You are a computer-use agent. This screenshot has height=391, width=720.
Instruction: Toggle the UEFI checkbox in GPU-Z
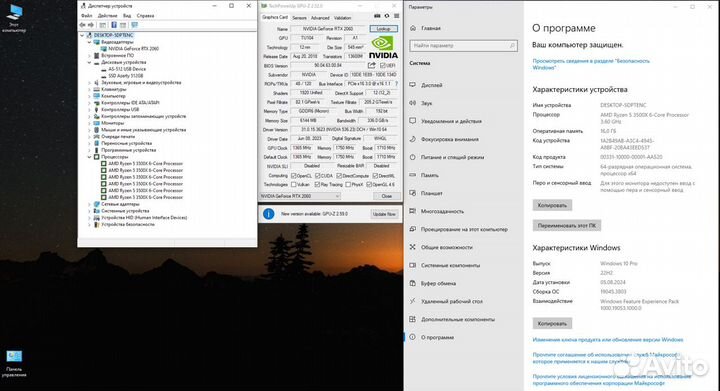(x=382, y=66)
